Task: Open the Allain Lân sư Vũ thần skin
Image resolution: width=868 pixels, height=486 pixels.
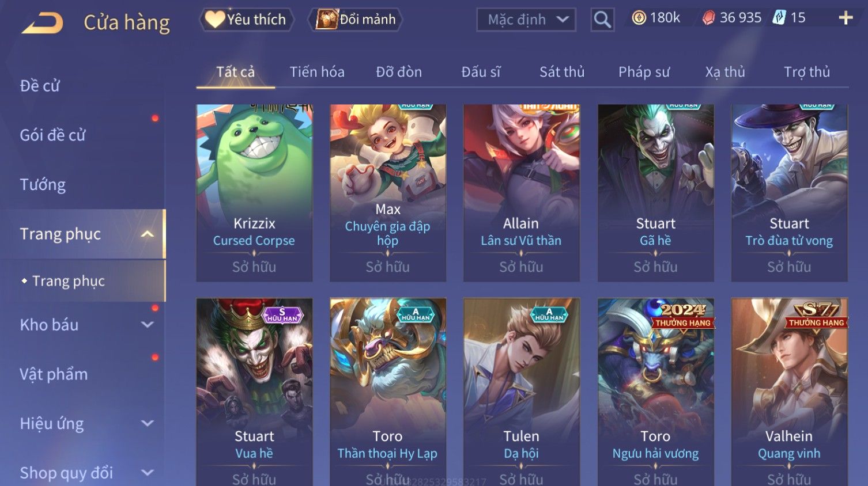Action: [x=522, y=193]
